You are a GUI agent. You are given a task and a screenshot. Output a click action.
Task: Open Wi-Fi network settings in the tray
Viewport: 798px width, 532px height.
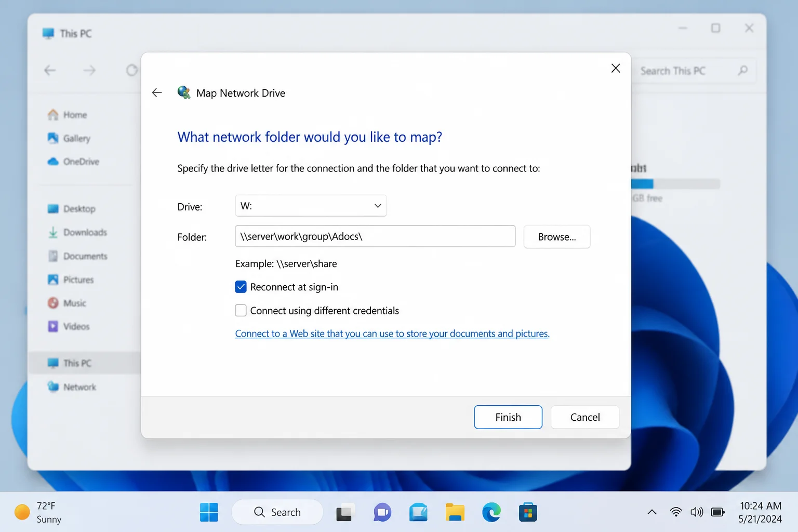pyautogui.click(x=676, y=512)
